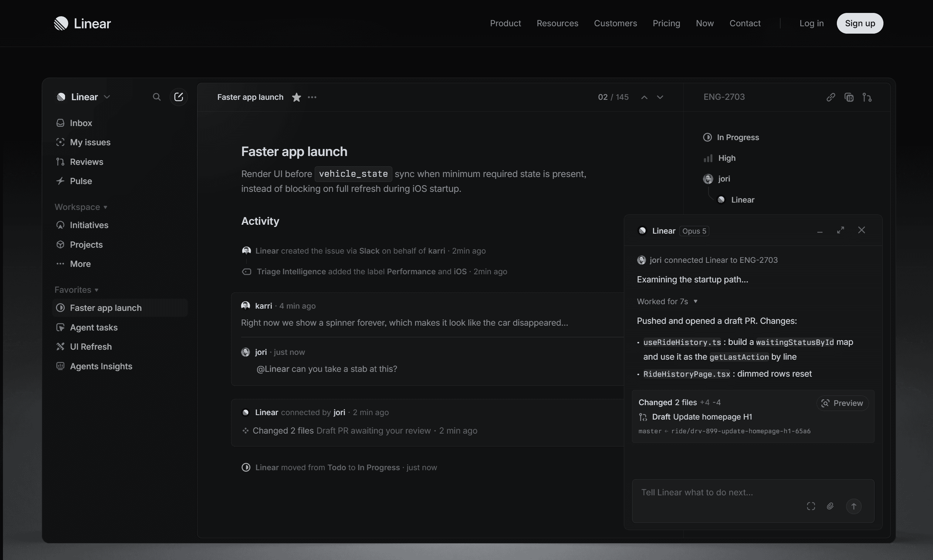Select Faster app launch in Favorites
Screen dimensions: 933x560
(x=120, y=308)
